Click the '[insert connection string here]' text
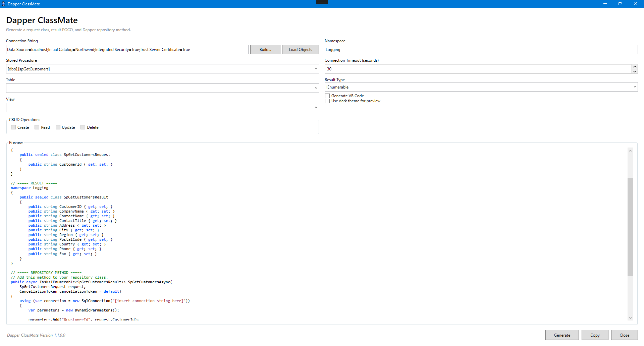 [x=149, y=301]
